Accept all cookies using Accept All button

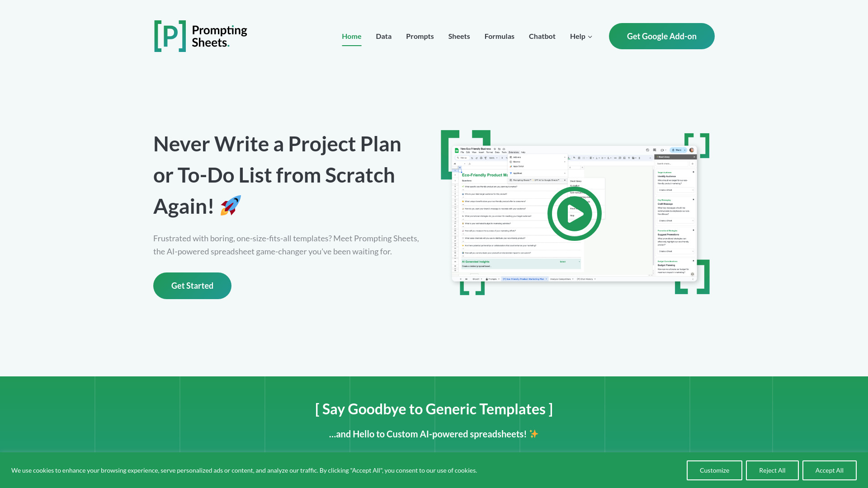click(x=829, y=470)
